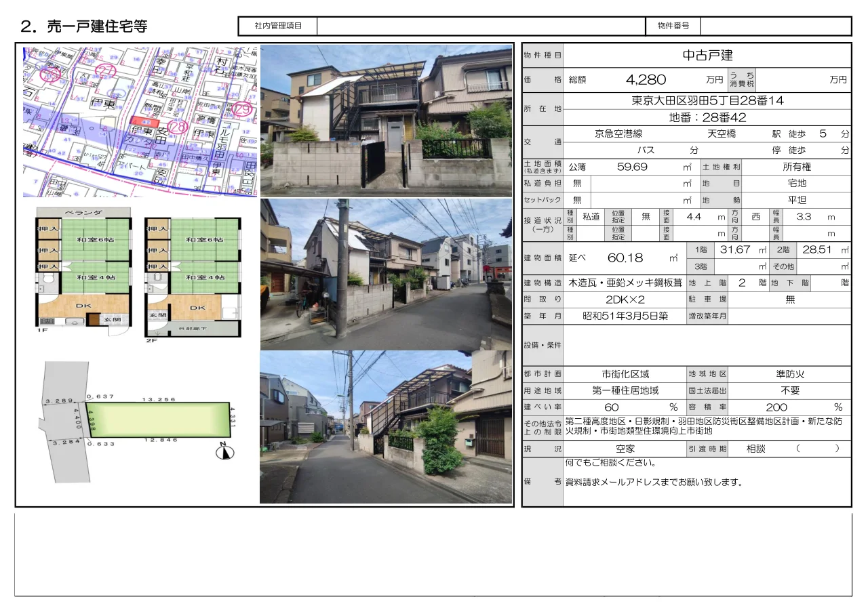Viewport: 868px width, 614px height.
Task: Click the road width value 3.3
Action: pyautogui.click(x=804, y=217)
